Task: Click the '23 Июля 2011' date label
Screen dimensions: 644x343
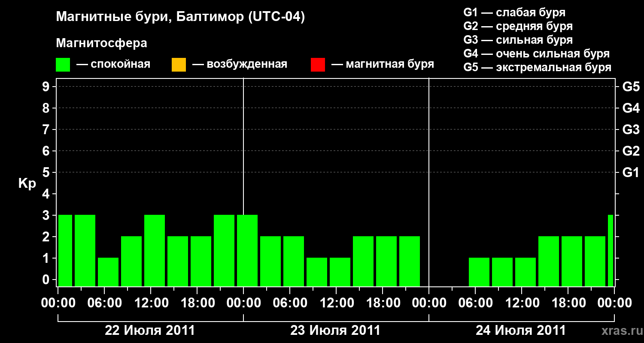Action: tap(335, 331)
